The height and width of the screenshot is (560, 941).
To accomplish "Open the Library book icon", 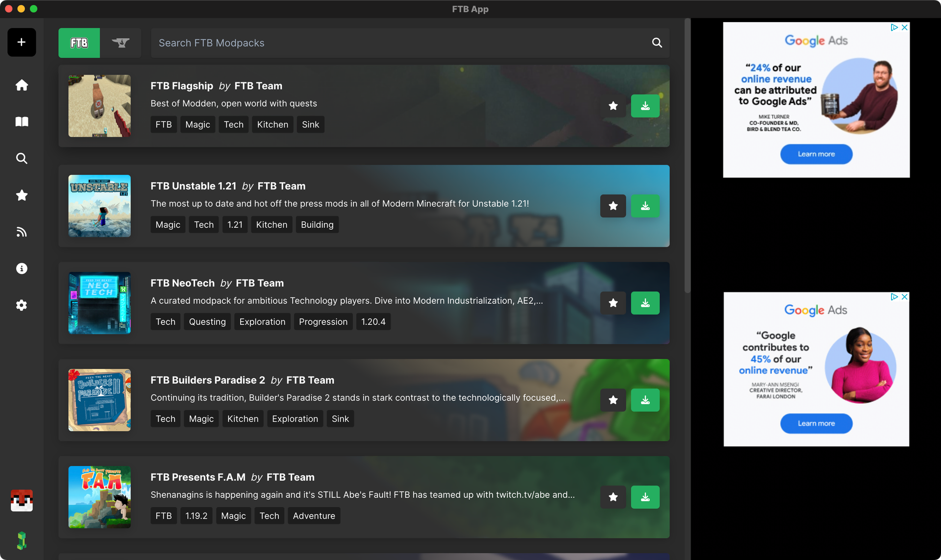I will tap(22, 122).
